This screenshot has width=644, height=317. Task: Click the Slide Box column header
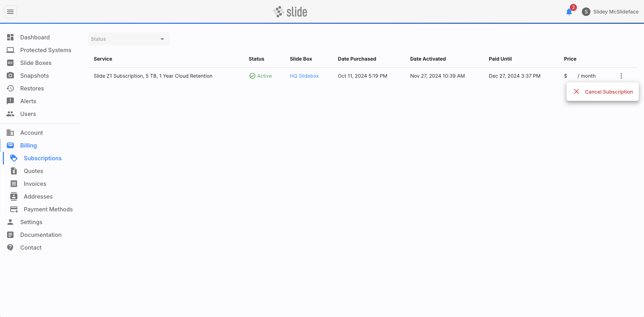(x=301, y=59)
